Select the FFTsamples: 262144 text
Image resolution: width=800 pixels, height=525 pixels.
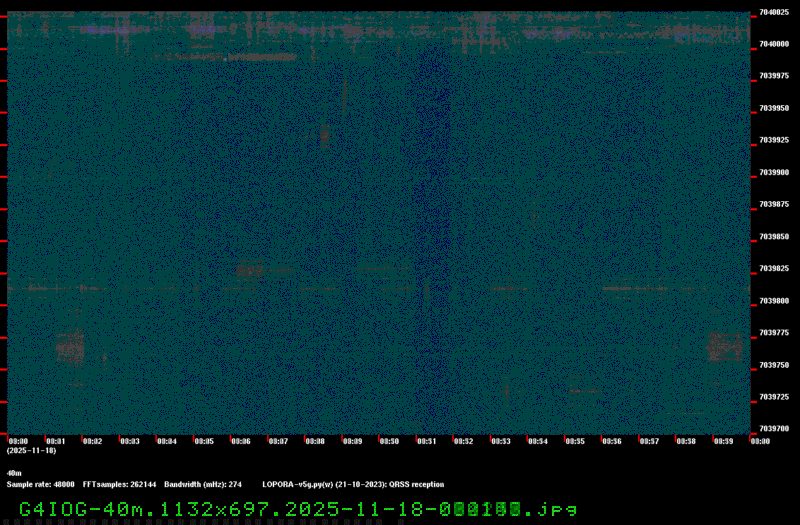tap(119, 484)
